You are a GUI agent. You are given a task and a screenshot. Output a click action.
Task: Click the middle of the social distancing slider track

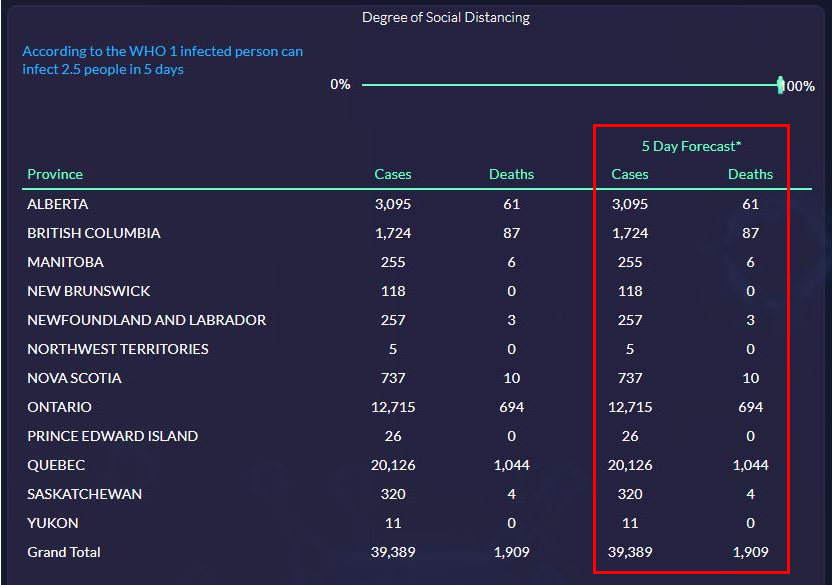coord(571,85)
